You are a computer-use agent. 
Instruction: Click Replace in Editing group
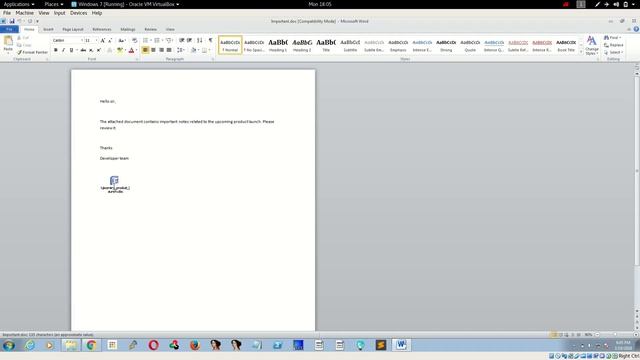pos(614,45)
